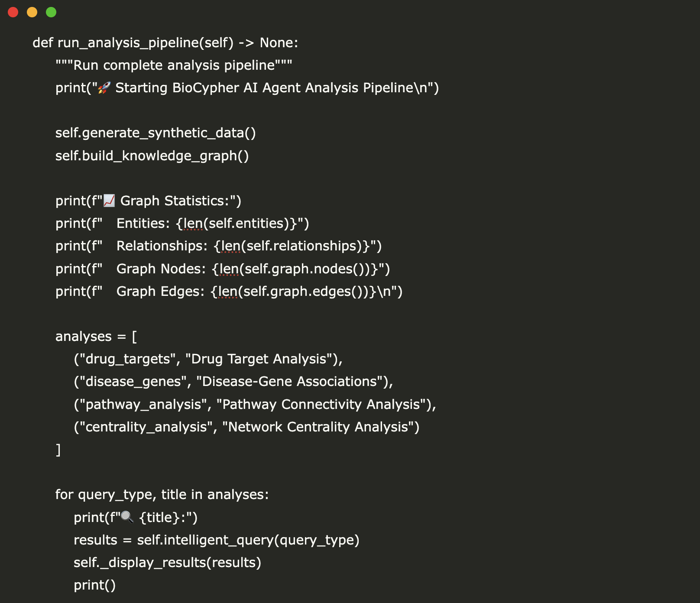Click the rocket emoji in the print statement
700x603 pixels.
click(x=104, y=88)
